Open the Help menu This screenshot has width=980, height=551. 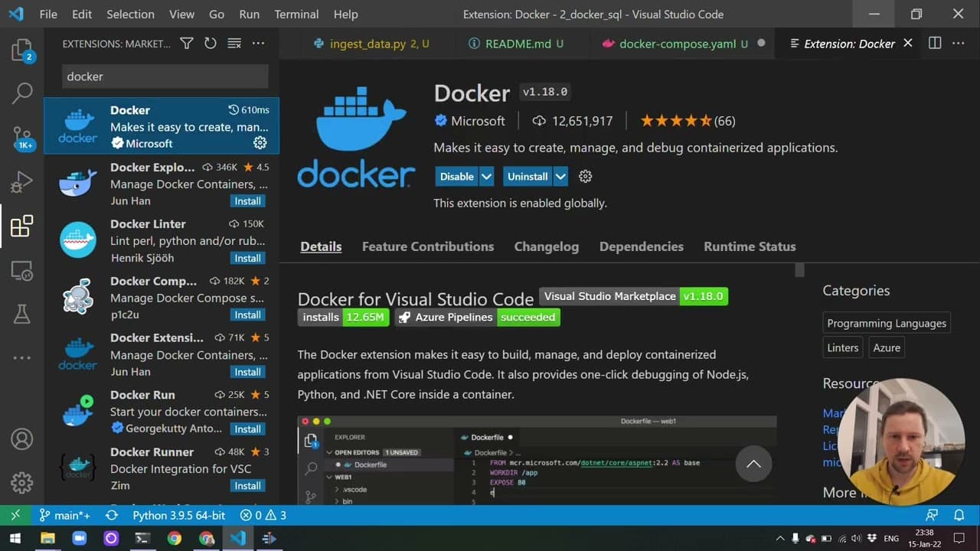point(345,15)
